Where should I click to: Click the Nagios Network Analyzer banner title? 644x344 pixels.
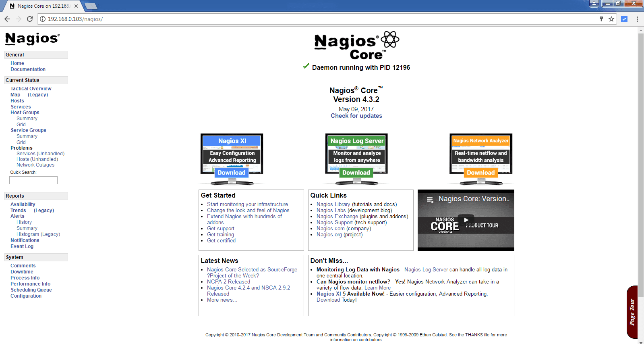point(481,141)
